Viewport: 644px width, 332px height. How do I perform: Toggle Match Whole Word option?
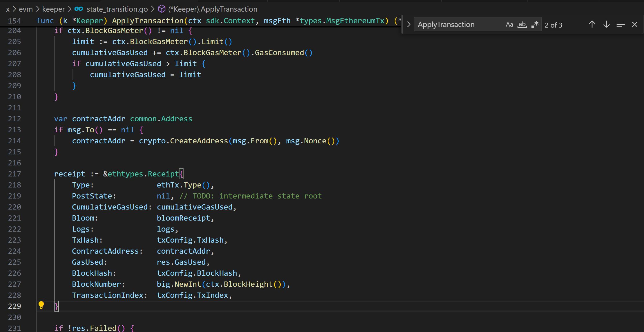[522, 25]
